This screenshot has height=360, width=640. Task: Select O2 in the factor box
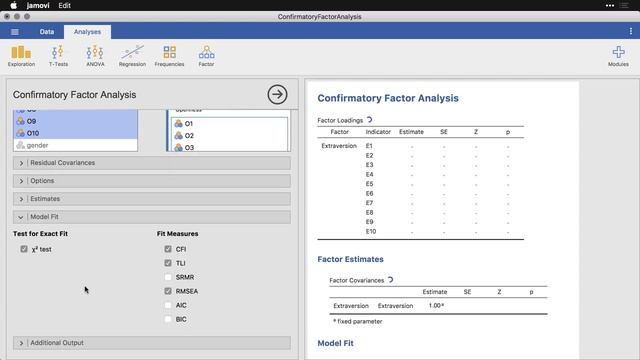pos(229,136)
